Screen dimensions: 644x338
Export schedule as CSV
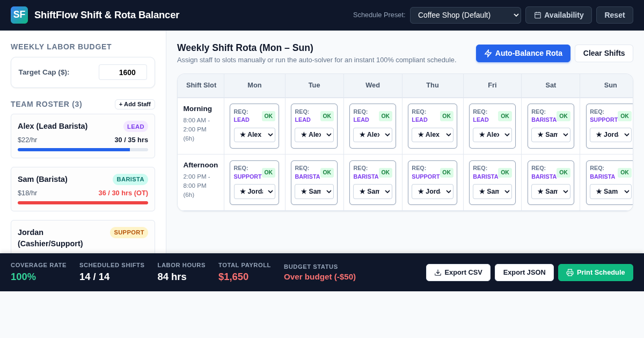click(458, 273)
